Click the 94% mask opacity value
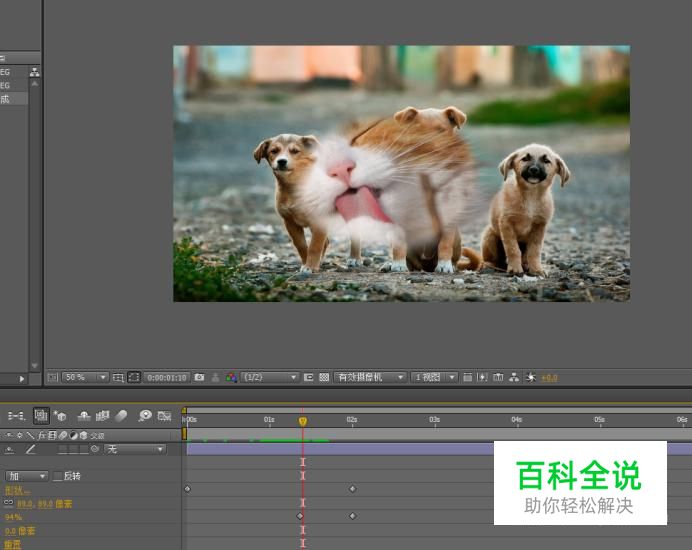 click(x=13, y=517)
